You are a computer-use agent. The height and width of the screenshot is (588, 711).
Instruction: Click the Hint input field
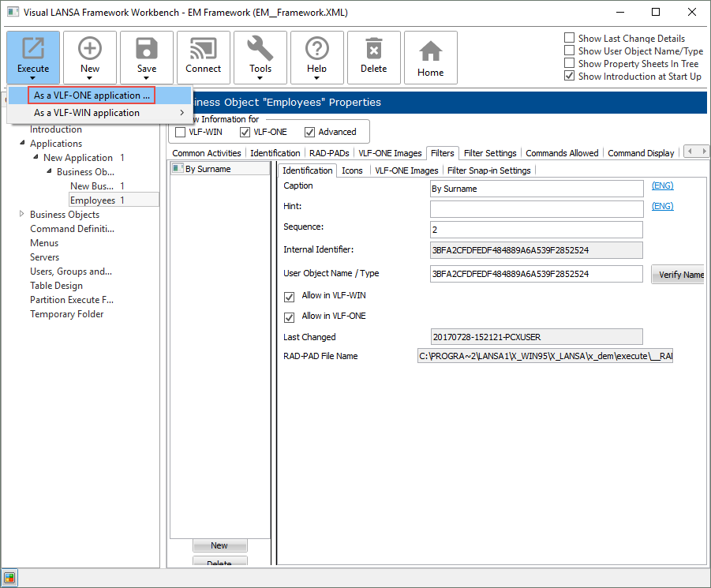click(537, 209)
